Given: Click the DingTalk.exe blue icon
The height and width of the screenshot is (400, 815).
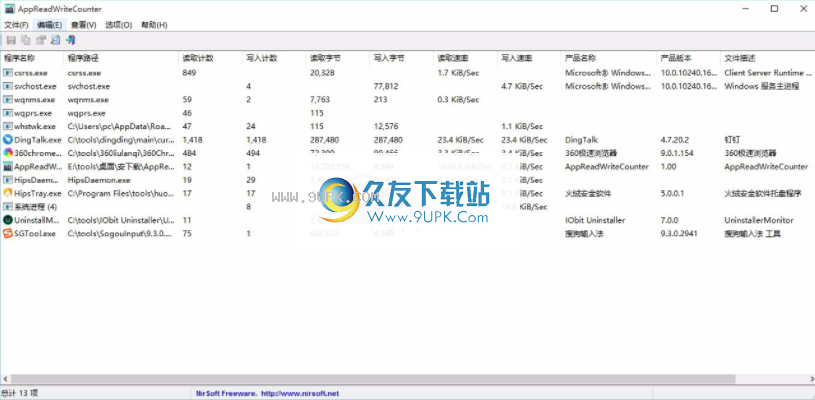Looking at the screenshot, I should pyautogui.click(x=7, y=140).
